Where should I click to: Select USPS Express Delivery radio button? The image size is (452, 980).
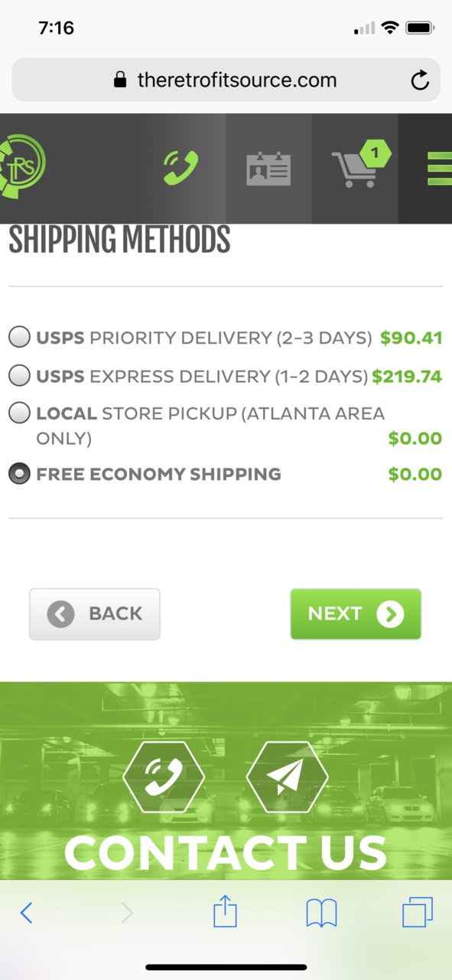coord(19,376)
